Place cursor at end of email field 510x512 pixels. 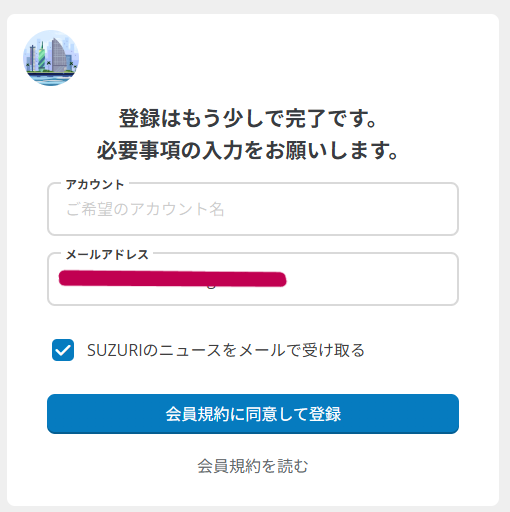point(370,279)
